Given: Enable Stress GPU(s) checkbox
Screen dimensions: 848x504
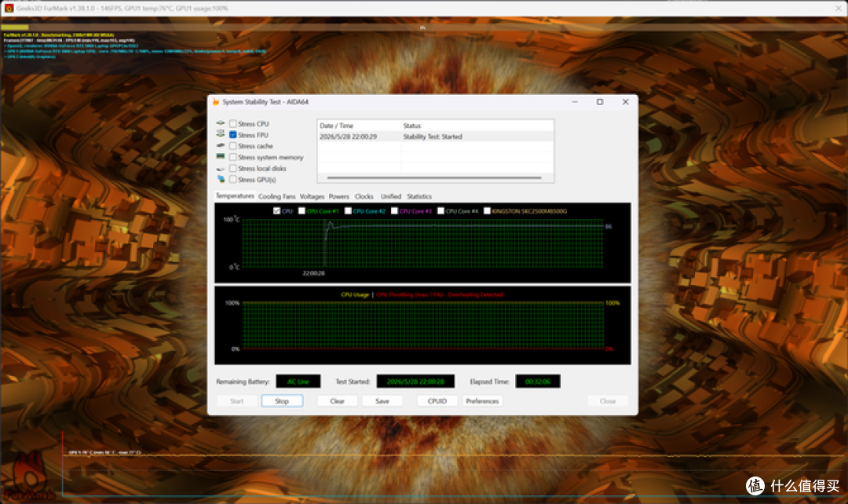Looking at the screenshot, I should point(232,180).
